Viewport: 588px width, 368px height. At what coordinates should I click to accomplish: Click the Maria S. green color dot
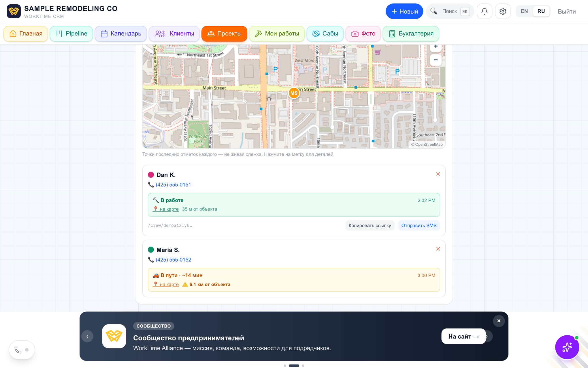click(151, 250)
